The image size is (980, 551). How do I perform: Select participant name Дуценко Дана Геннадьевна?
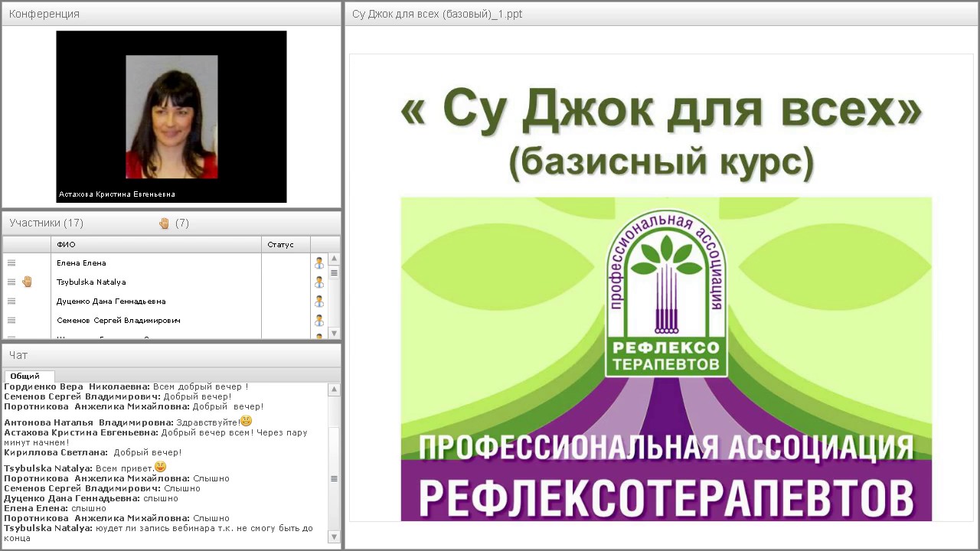click(111, 301)
